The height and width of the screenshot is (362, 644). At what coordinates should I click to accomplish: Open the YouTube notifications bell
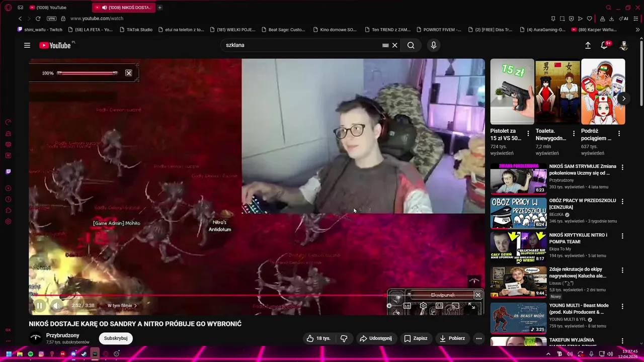pos(605,45)
